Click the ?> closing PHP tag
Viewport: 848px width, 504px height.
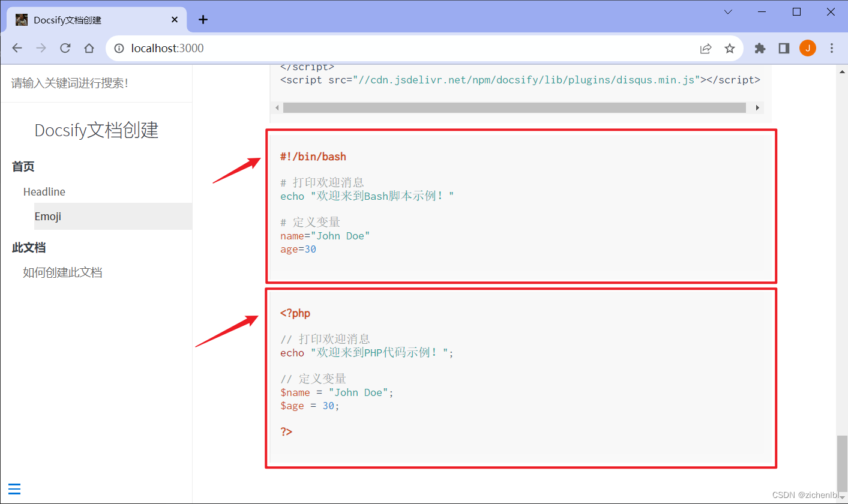[286, 431]
